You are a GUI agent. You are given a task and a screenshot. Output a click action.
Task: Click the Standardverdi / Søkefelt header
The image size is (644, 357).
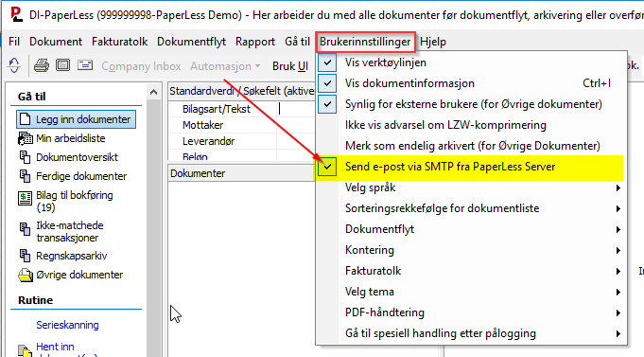[x=241, y=91]
